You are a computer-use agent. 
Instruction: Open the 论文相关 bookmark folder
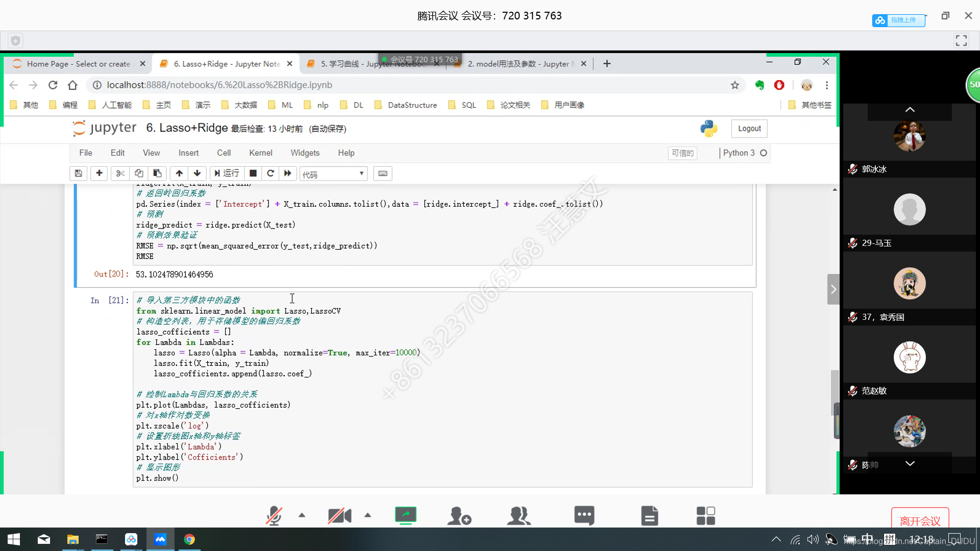pyautogui.click(x=509, y=105)
